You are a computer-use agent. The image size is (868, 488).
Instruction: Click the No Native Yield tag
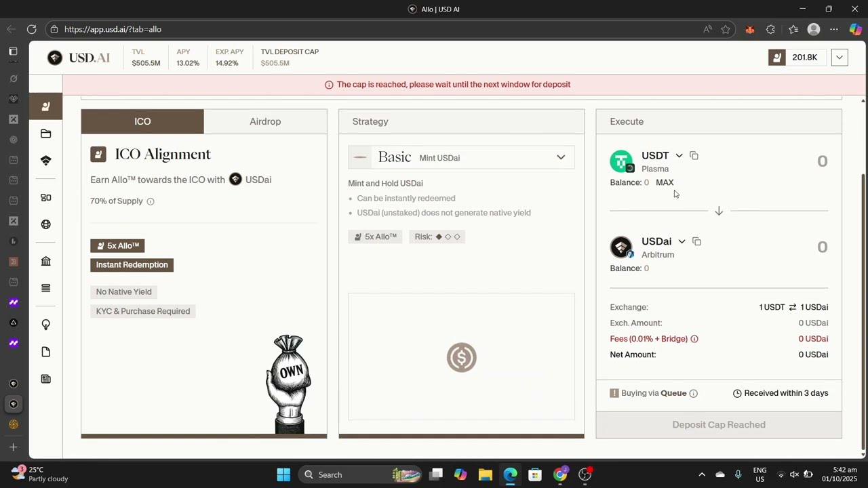coord(123,292)
